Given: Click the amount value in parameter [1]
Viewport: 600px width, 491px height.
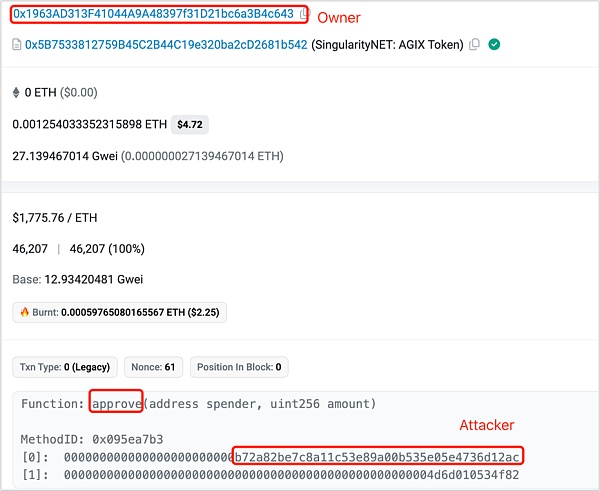Looking at the screenshot, I should (292, 475).
